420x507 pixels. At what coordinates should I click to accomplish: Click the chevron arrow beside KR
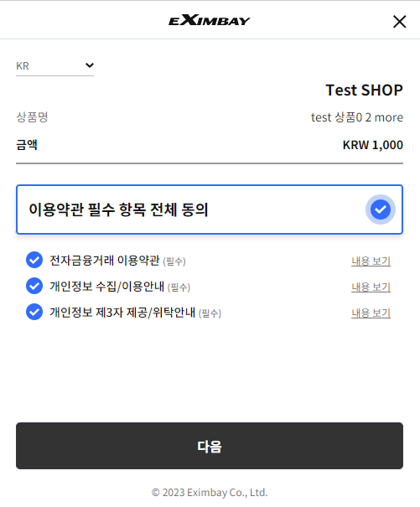90,65
